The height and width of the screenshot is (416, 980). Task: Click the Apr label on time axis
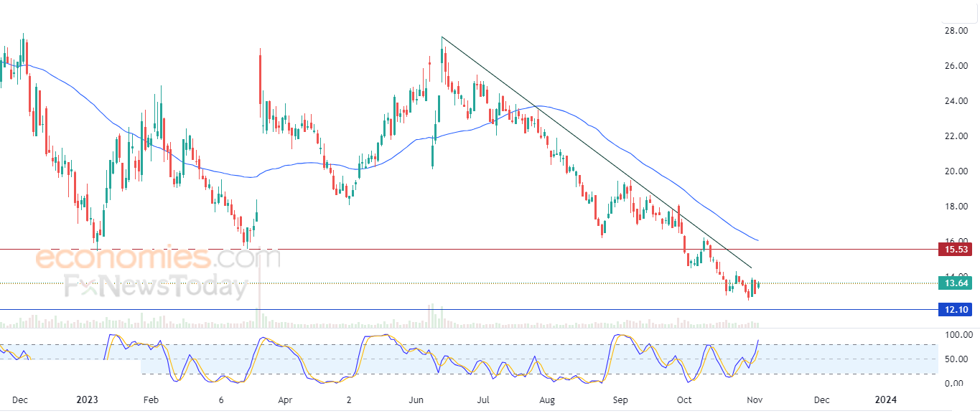[x=286, y=400]
